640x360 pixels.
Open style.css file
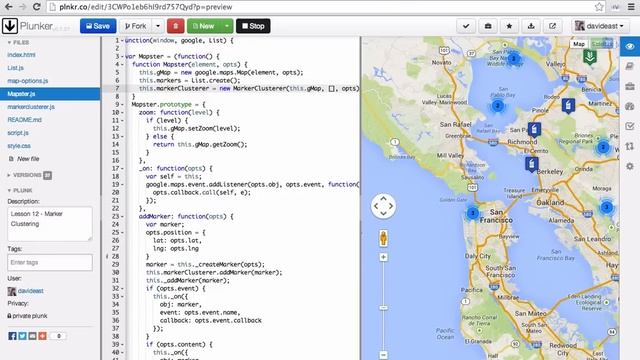pos(19,146)
